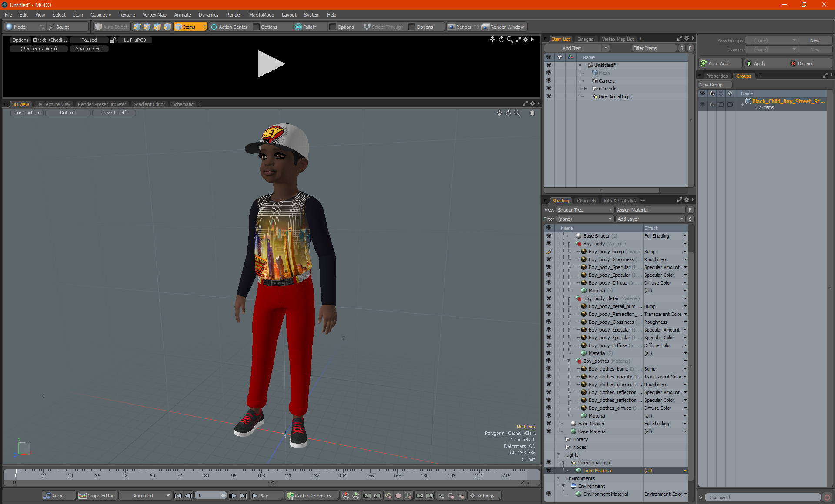
Task: Unlock the preview lock icon
Action: 113,40
